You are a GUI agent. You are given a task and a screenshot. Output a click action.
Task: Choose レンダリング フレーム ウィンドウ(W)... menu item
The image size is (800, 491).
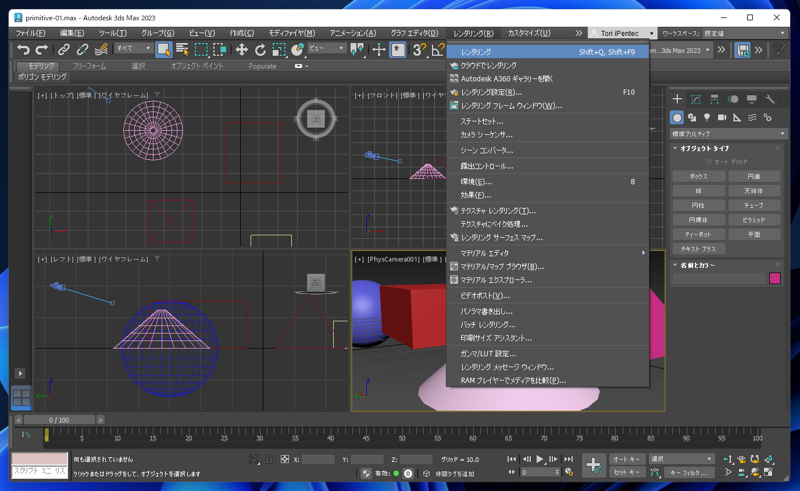(547, 106)
